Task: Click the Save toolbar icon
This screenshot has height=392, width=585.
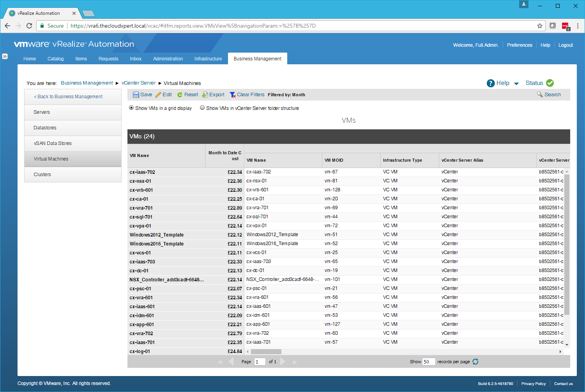Action: pyautogui.click(x=136, y=95)
